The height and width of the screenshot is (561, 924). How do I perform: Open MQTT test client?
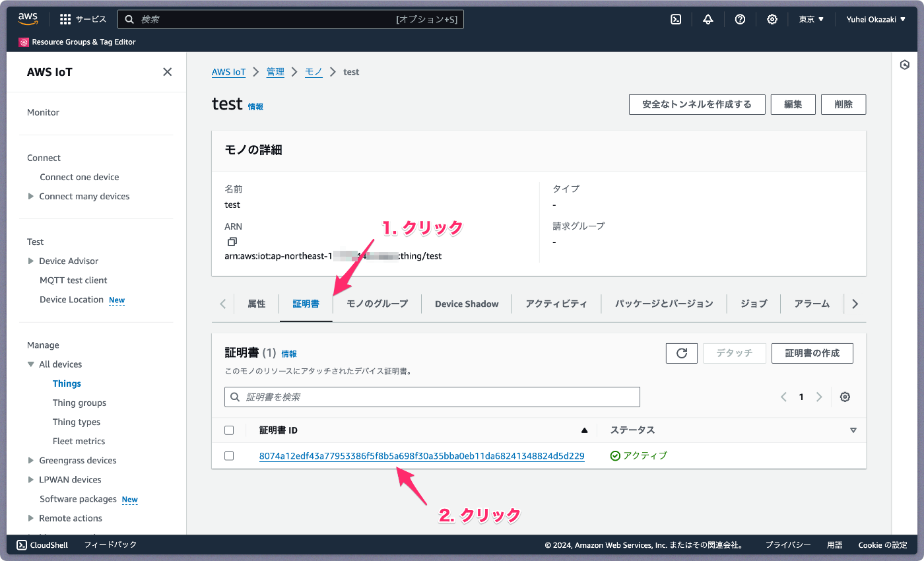[73, 280]
